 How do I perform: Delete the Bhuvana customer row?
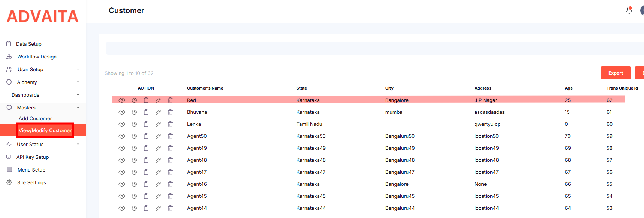170,112
